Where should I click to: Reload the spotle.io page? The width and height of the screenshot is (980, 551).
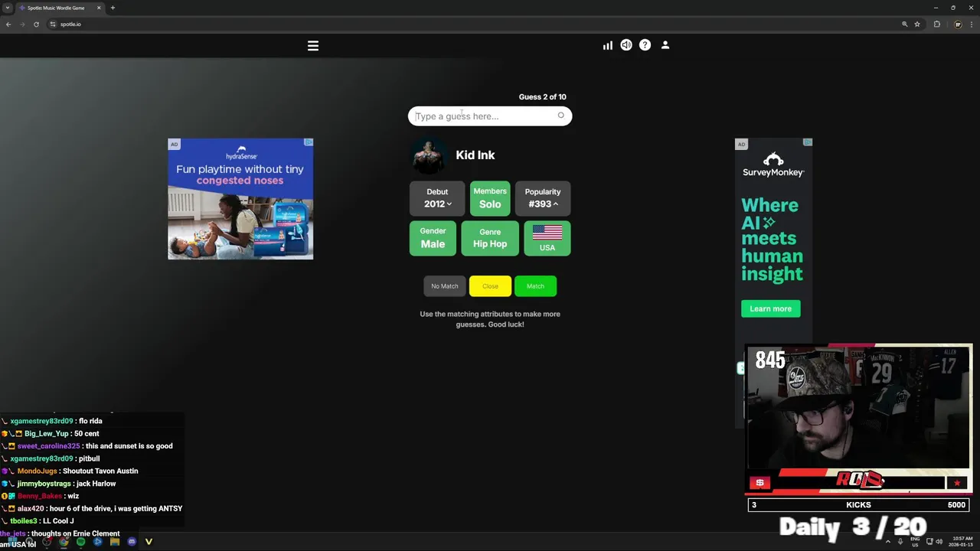point(36,24)
